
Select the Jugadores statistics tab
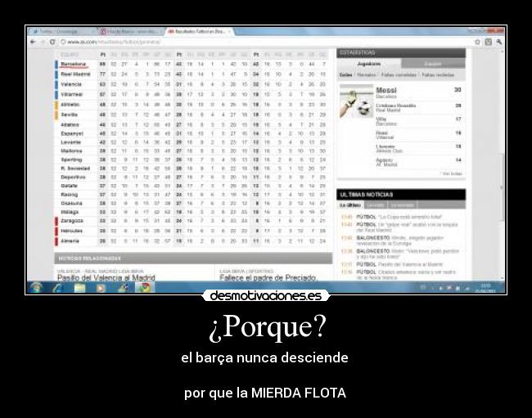click(369, 64)
